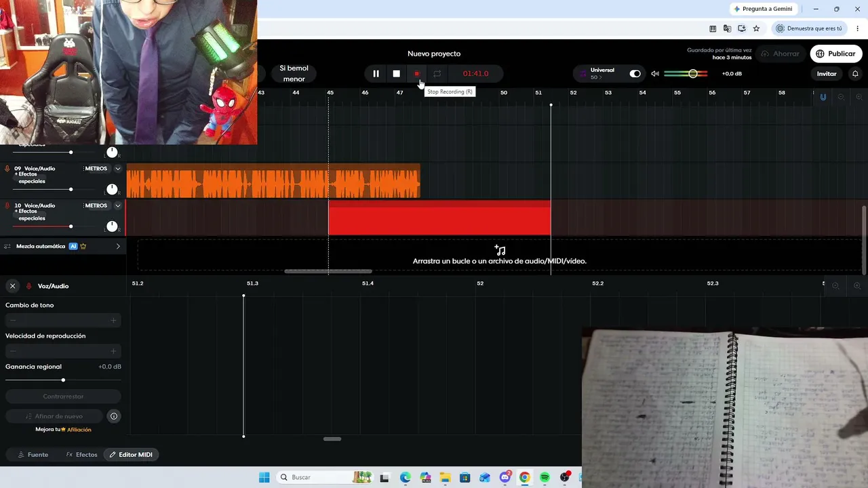The height and width of the screenshot is (488, 868).
Task: Click the square stop transport button
Action: (397, 74)
